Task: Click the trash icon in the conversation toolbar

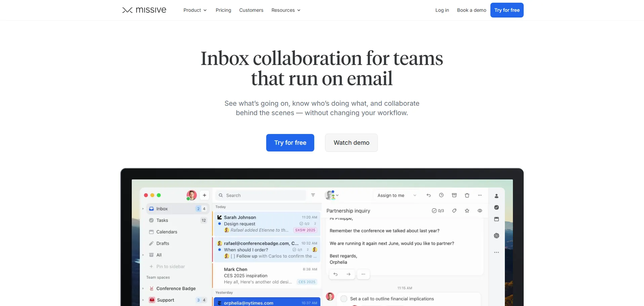Action: tap(467, 195)
